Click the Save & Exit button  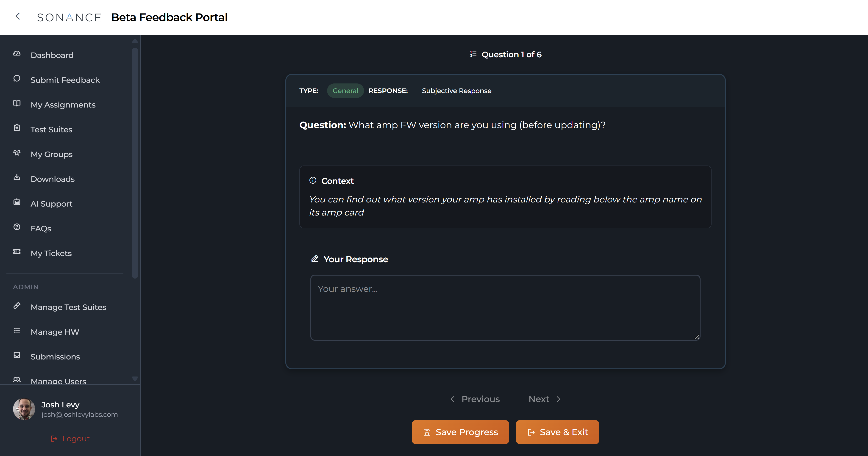[557, 432]
